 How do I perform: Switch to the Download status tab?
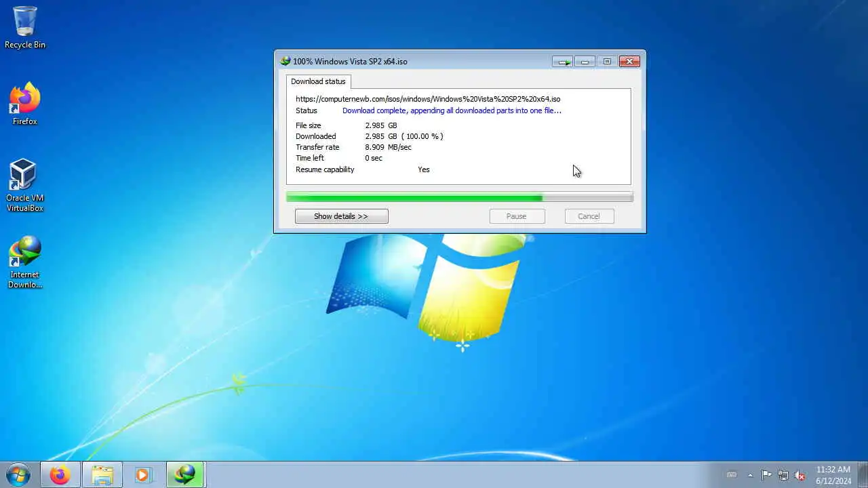[x=318, y=81]
